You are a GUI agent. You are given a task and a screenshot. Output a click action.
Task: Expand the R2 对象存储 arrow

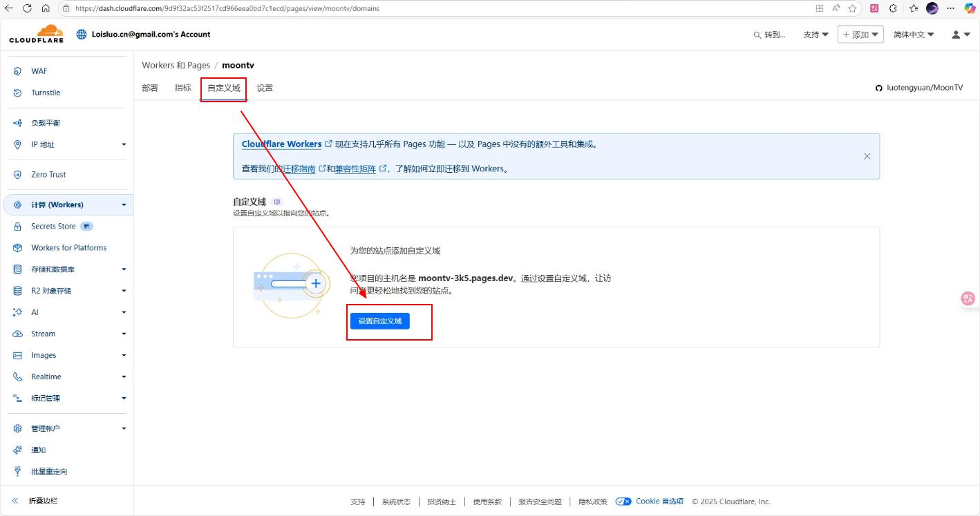pos(124,291)
